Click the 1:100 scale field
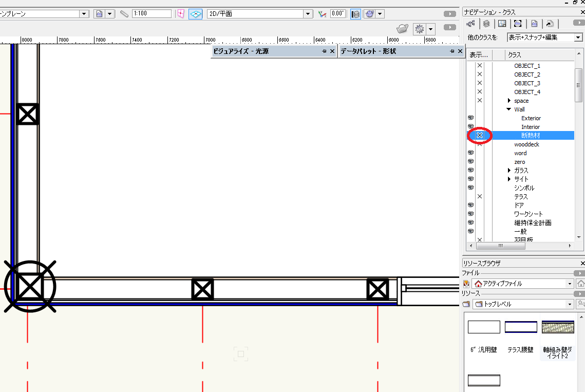The height and width of the screenshot is (392, 585). coord(152,14)
